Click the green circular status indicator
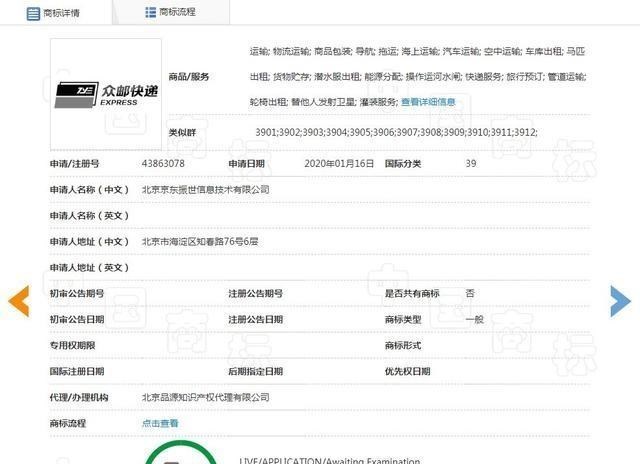The width and height of the screenshot is (640, 464). pos(181,452)
